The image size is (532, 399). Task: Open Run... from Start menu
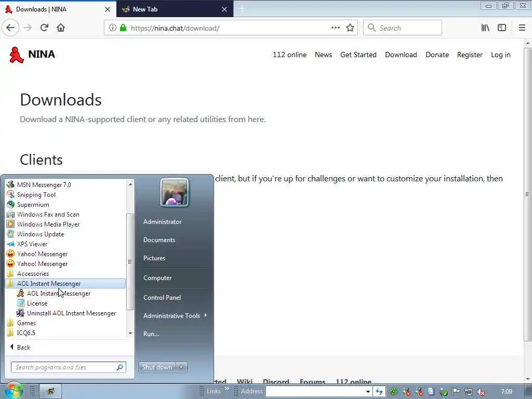coord(151,334)
